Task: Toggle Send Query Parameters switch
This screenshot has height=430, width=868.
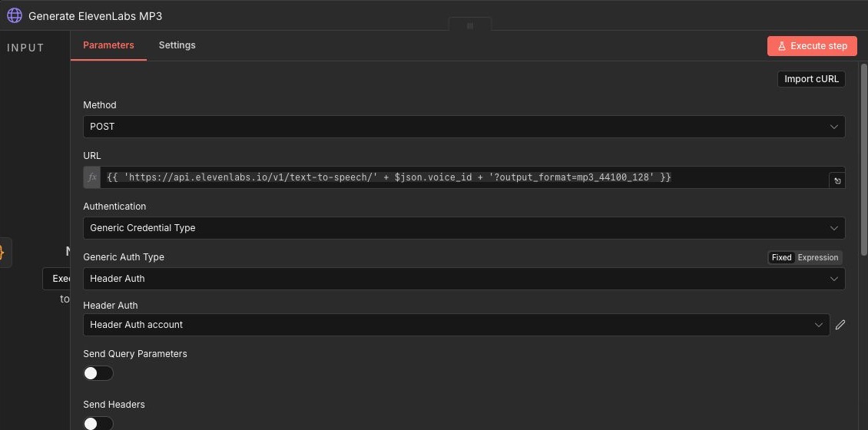Action: [x=98, y=373]
